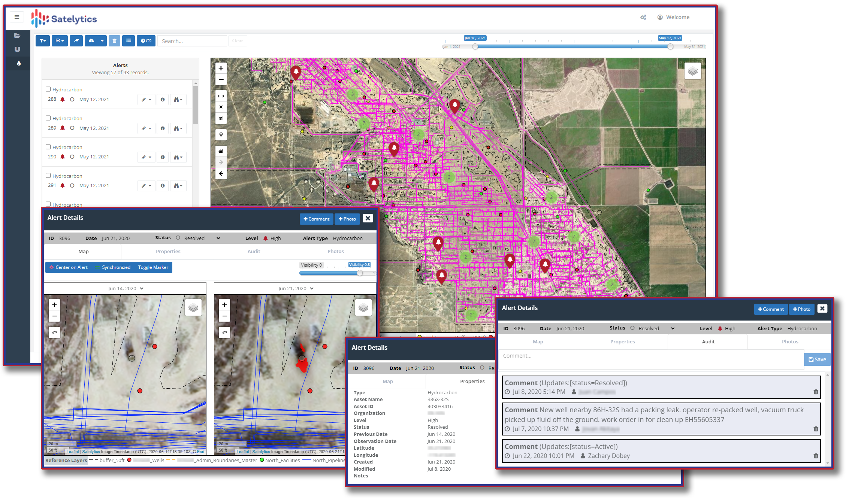Screen dimensions: 849x504
Task: Click the binoculars icon for alert 289
Action: coord(178,128)
